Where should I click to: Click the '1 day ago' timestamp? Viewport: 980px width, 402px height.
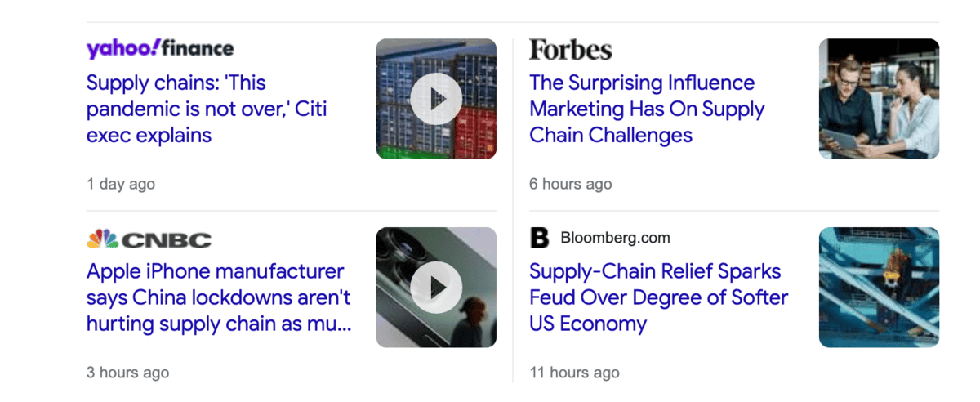pos(121,184)
